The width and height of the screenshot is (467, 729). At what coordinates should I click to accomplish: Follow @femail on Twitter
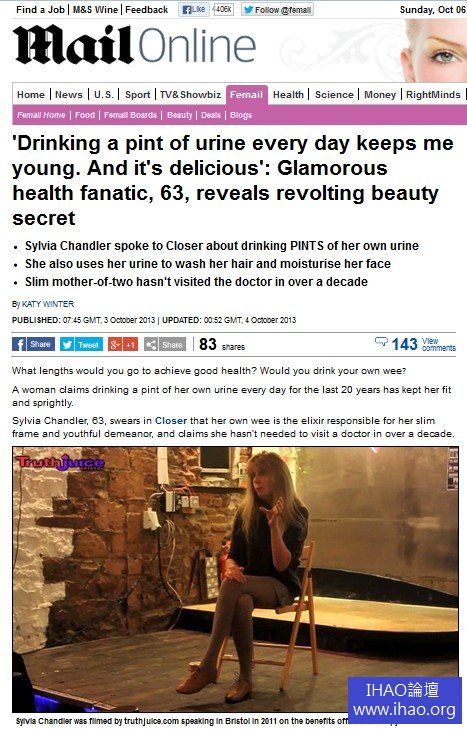[277, 10]
